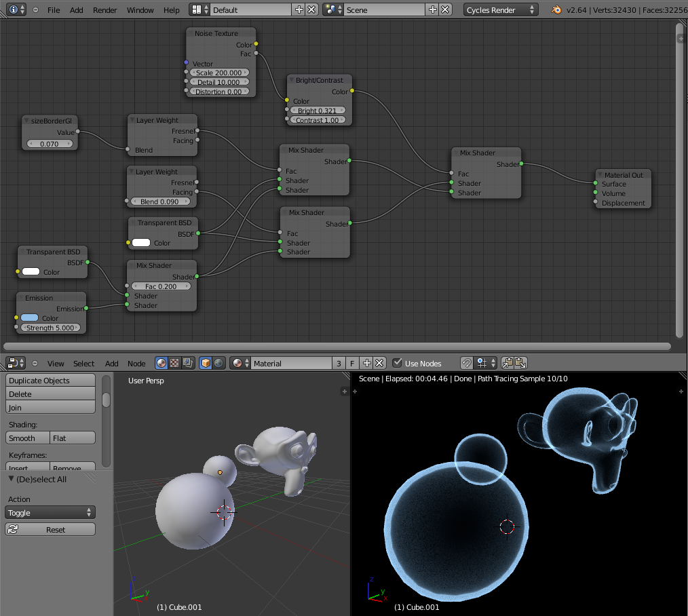
Task: Open File menu
Action: pyautogui.click(x=54, y=9)
